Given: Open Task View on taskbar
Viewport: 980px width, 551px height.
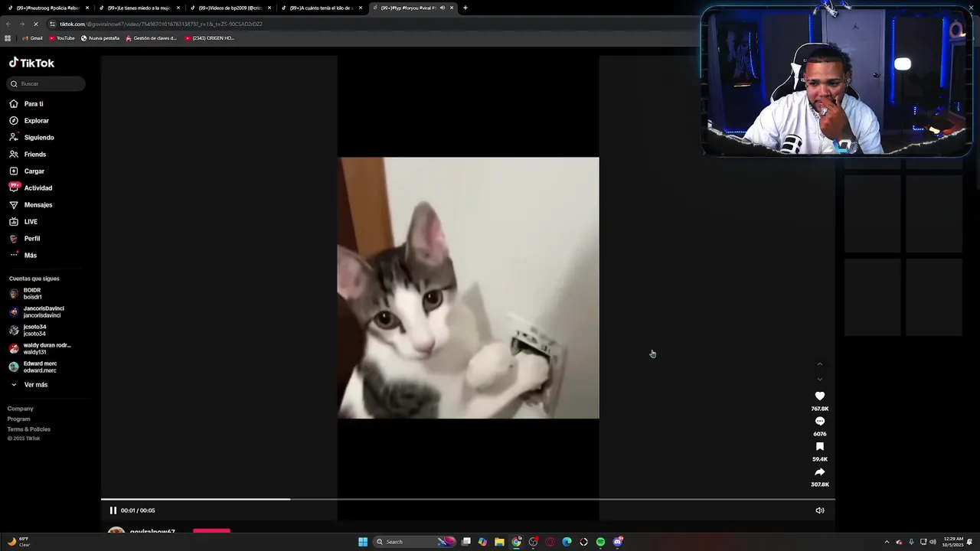Looking at the screenshot, I should point(465,542).
